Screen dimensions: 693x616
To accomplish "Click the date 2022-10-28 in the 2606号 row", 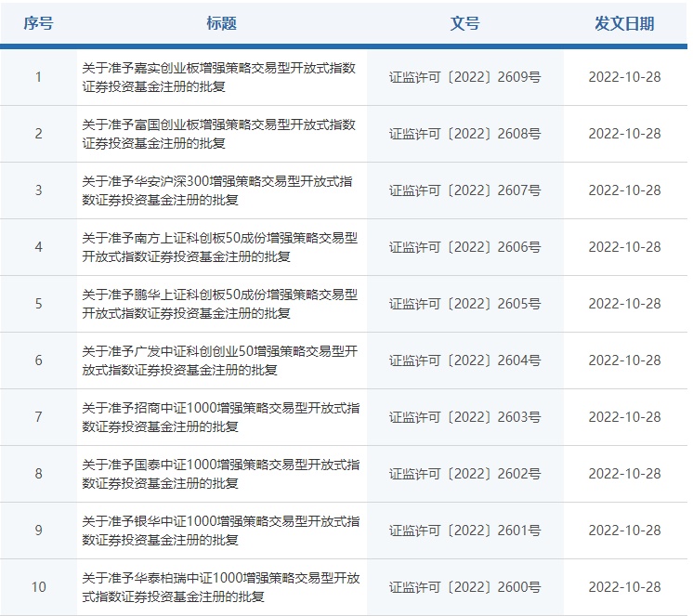I will 624,247.
